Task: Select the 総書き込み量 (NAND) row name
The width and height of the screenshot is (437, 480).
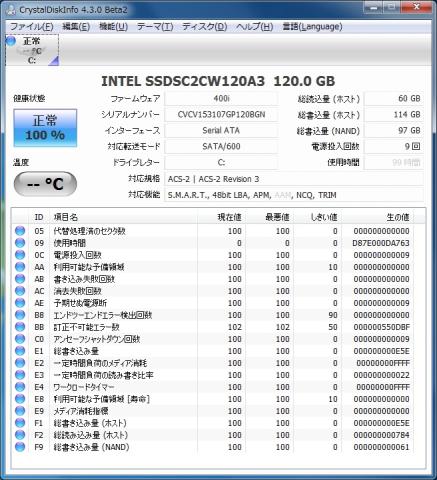Action: pyautogui.click(x=91, y=447)
